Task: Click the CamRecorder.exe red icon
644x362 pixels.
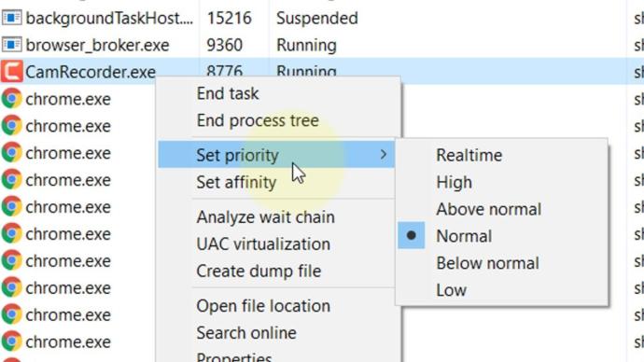Action: (11, 72)
